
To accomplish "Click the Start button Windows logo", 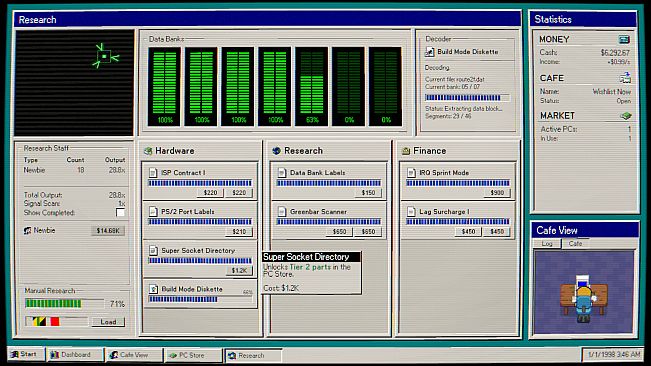I will tap(15, 354).
